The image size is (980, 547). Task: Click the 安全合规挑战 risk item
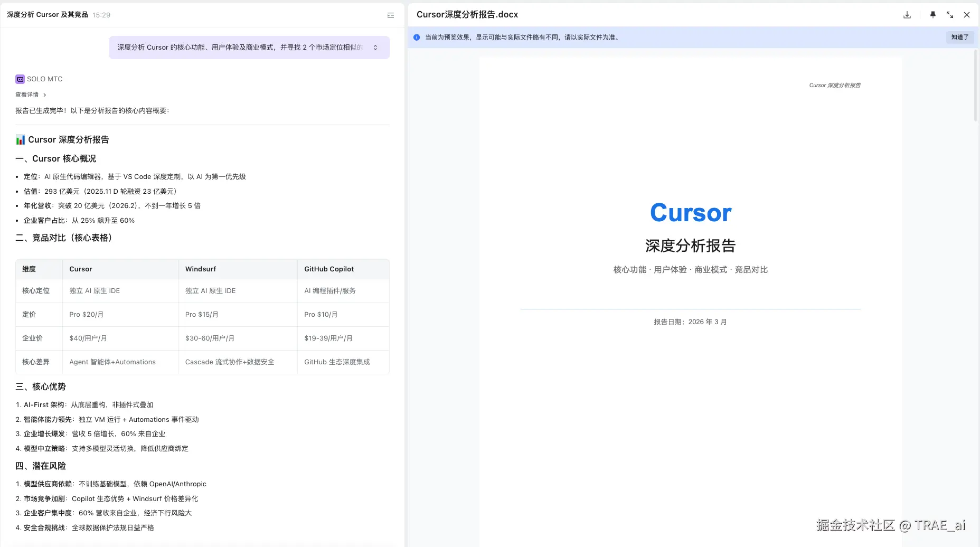[84, 528]
